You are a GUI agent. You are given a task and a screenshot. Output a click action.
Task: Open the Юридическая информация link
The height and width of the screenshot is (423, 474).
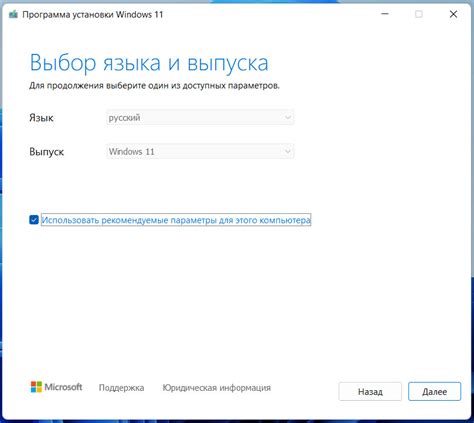[x=217, y=388]
